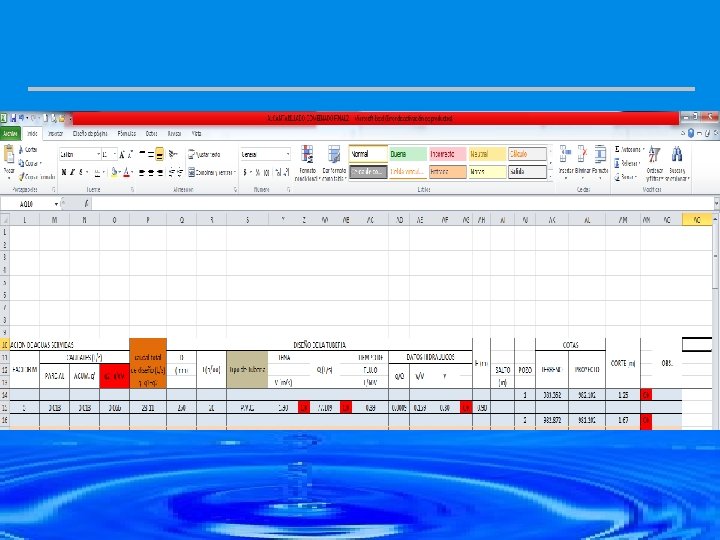Align text to top of cell
The width and height of the screenshot is (720, 540).
(142, 154)
